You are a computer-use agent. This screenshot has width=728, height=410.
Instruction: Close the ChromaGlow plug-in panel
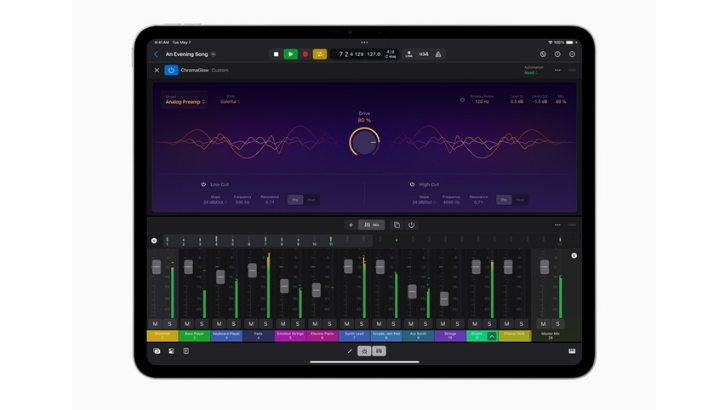click(x=156, y=70)
